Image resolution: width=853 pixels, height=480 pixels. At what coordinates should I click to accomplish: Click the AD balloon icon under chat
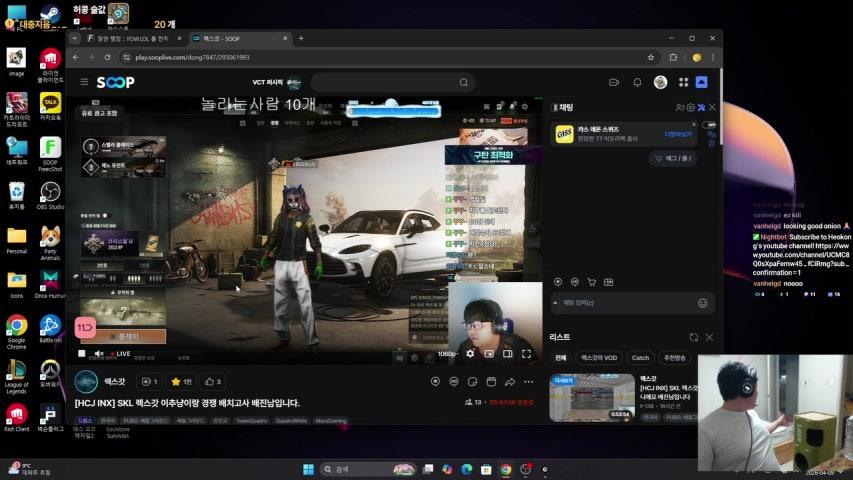[x=575, y=282]
